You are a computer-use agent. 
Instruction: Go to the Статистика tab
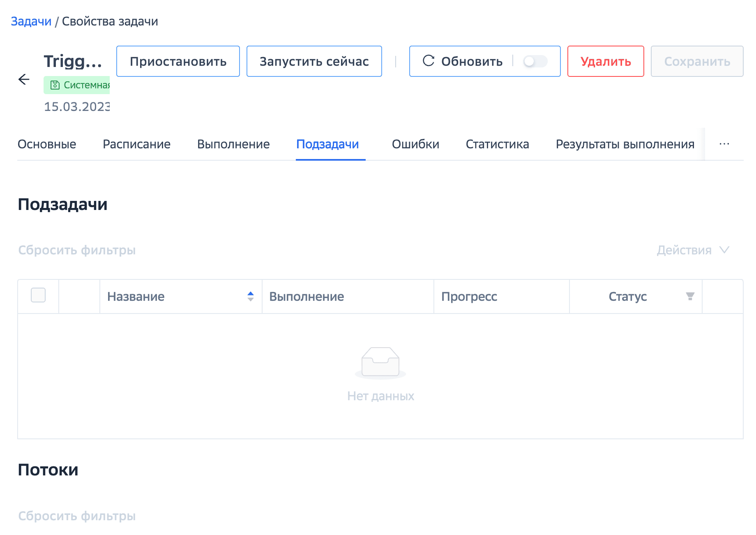point(497,144)
